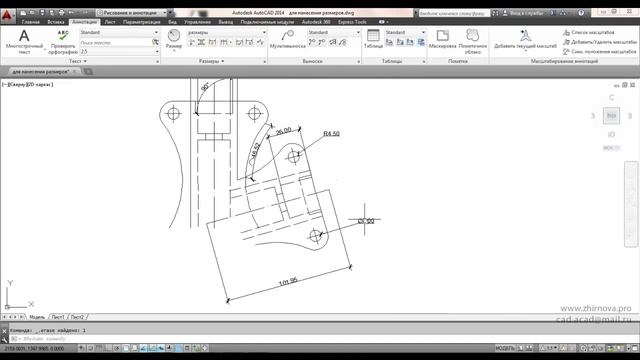
Task: Click the Multiline Text (Многострочный текст) tool
Action: click(x=24, y=42)
